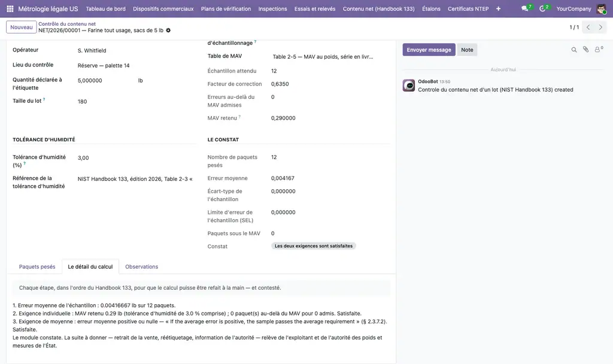
Task: Click the TOLÉRANCE D'HUMIDITÉ section heading
Action: 44,139
